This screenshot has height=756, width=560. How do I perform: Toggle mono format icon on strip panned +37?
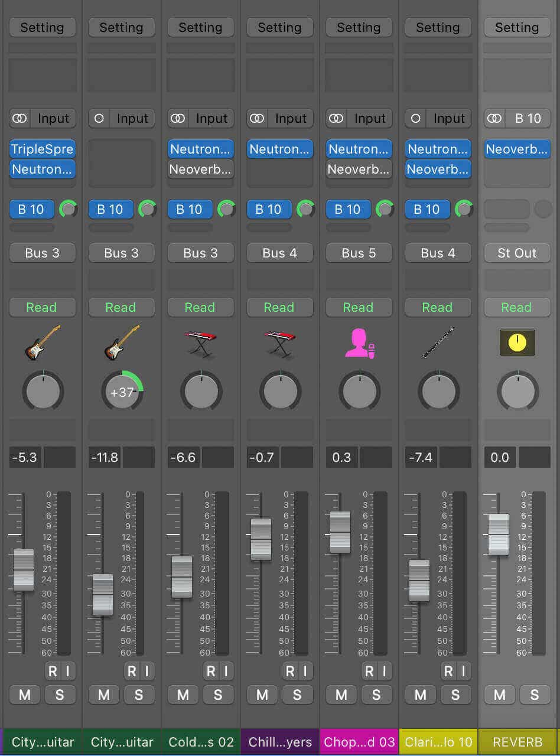[99, 118]
